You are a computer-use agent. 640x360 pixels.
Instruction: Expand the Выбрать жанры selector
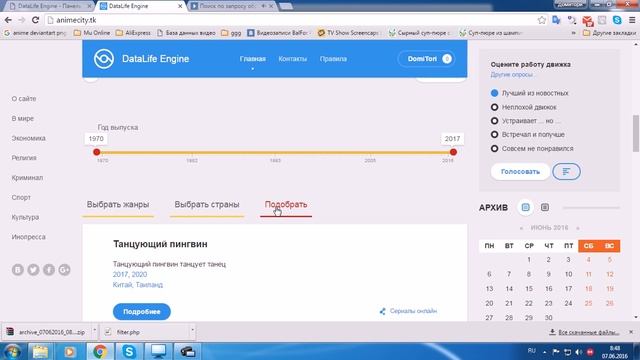click(x=118, y=205)
